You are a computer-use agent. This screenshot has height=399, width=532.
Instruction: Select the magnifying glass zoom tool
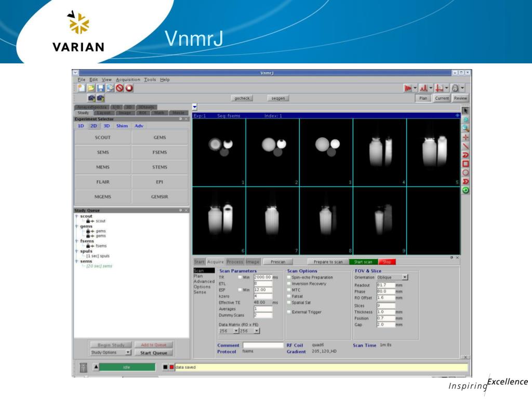tap(465, 128)
